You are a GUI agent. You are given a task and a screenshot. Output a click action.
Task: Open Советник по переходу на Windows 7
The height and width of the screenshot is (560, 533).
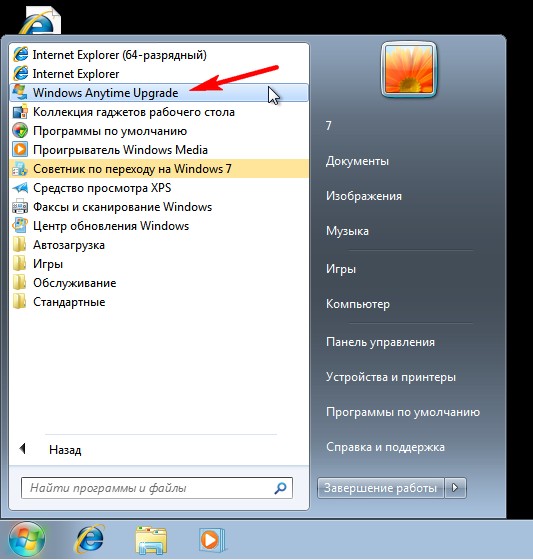[x=159, y=169]
